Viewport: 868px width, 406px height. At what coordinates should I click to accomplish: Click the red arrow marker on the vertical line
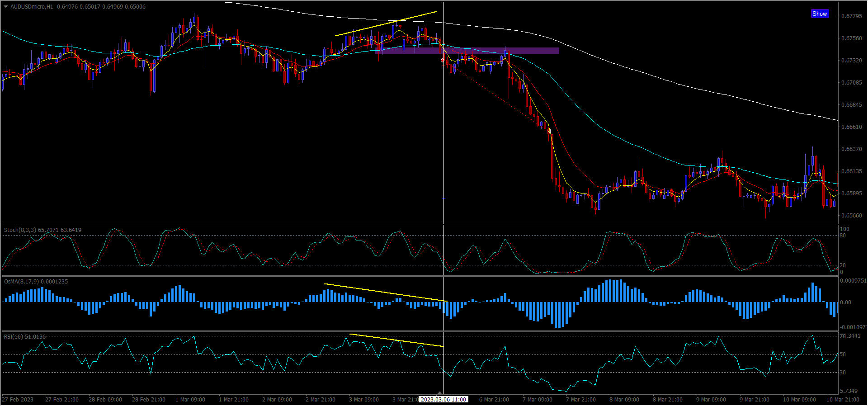click(x=442, y=60)
